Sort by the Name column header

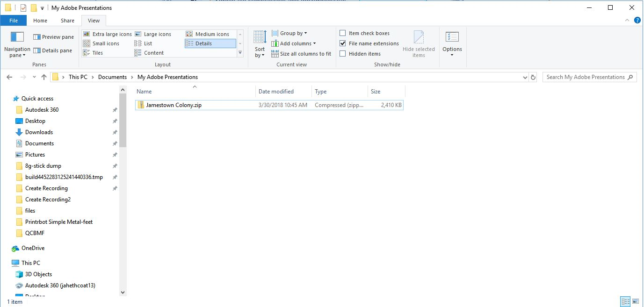(x=195, y=92)
